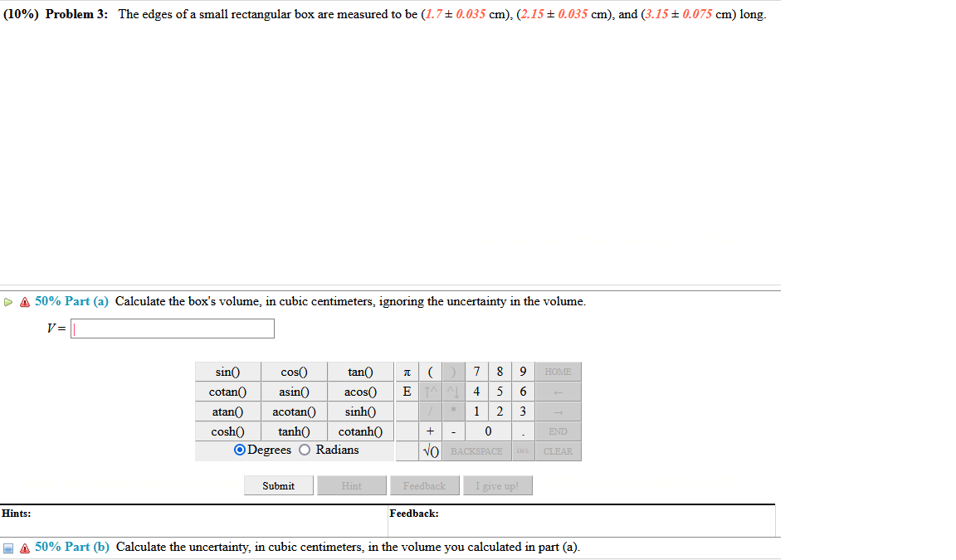Expand Part (a) with the green triangle

(x=8, y=301)
